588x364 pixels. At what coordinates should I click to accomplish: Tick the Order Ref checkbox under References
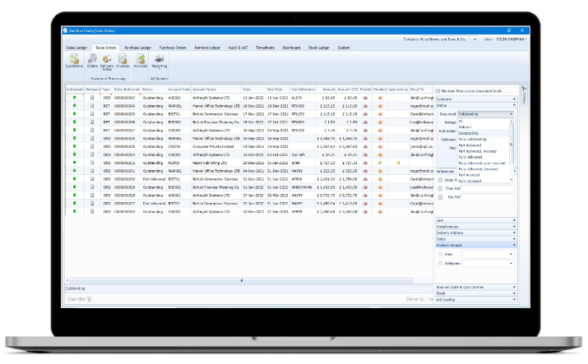coord(440,180)
